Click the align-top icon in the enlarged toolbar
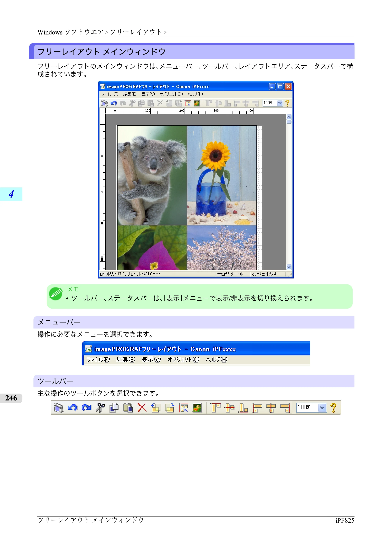 (x=215, y=408)
